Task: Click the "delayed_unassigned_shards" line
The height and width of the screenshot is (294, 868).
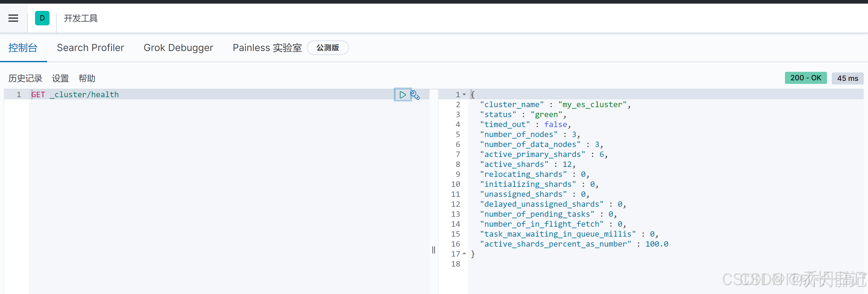Action: click(553, 204)
